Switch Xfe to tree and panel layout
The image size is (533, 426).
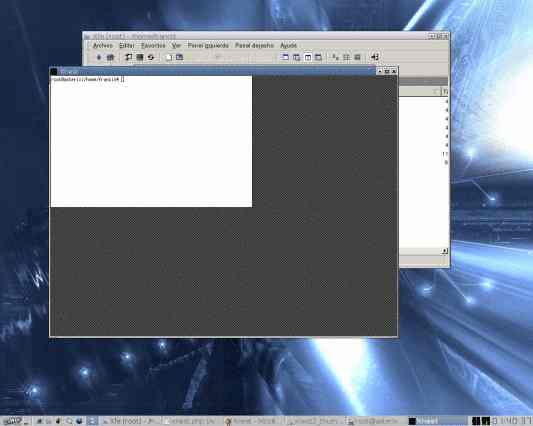tap(296, 57)
